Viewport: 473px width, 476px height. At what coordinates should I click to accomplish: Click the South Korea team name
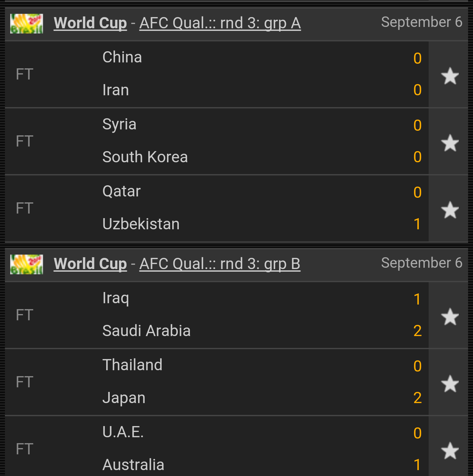coord(145,157)
